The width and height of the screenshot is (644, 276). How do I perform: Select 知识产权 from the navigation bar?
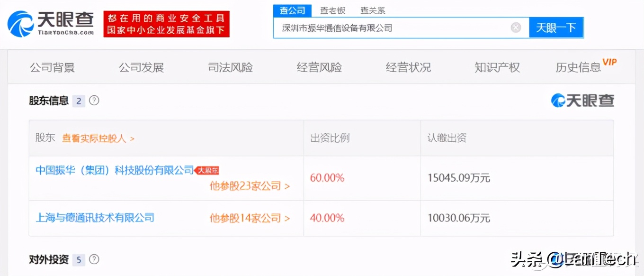click(x=497, y=67)
